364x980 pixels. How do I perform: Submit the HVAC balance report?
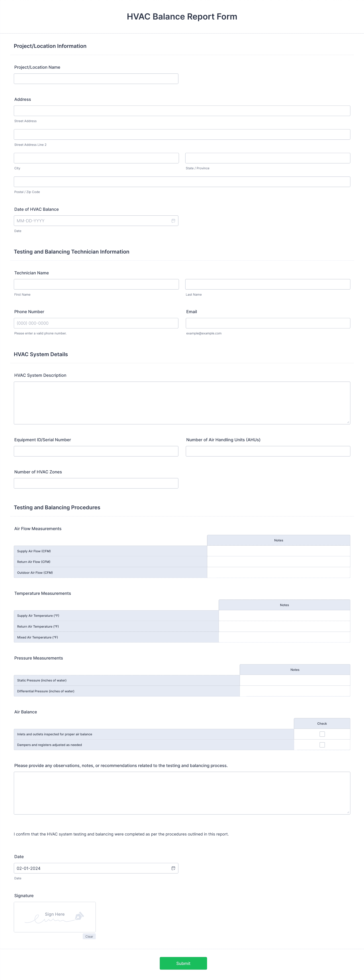click(183, 963)
